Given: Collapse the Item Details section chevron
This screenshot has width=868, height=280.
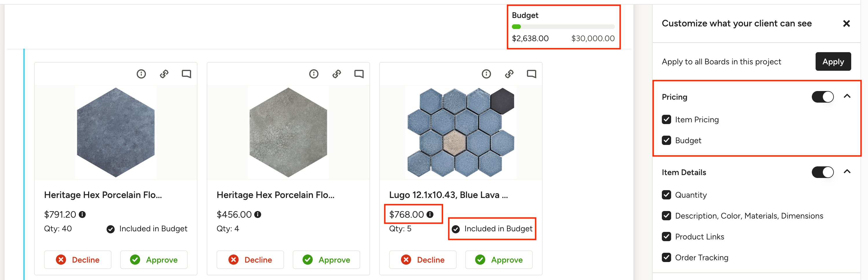Looking at the screenshot, I should [847, 172].
